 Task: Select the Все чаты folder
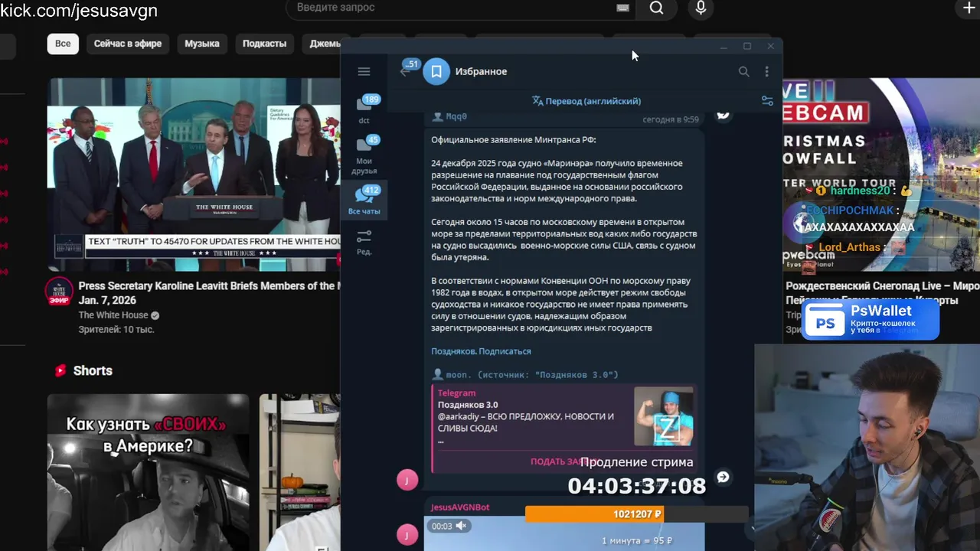tap(364, 201)
